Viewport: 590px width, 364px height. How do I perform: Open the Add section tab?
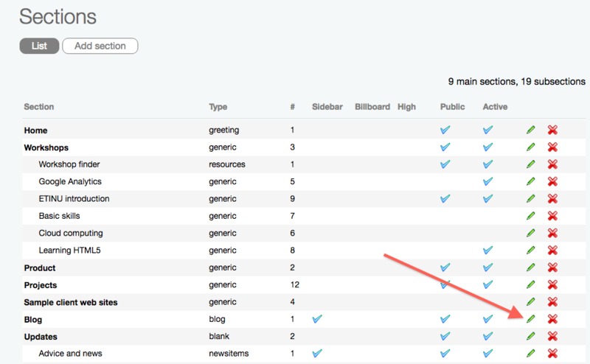point(100,46)
